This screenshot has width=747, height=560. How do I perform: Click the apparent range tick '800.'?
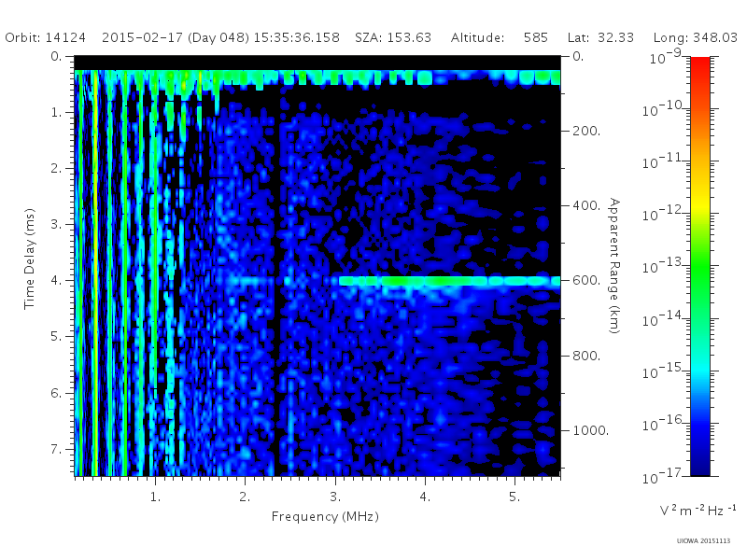coord(586,356)
